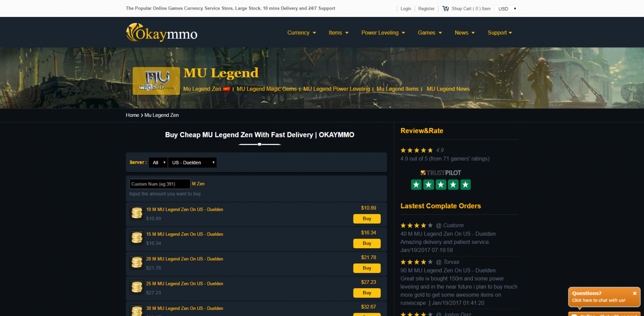
Task: Buy 25 M Zen for $27.23
Action: click(367, 293)
